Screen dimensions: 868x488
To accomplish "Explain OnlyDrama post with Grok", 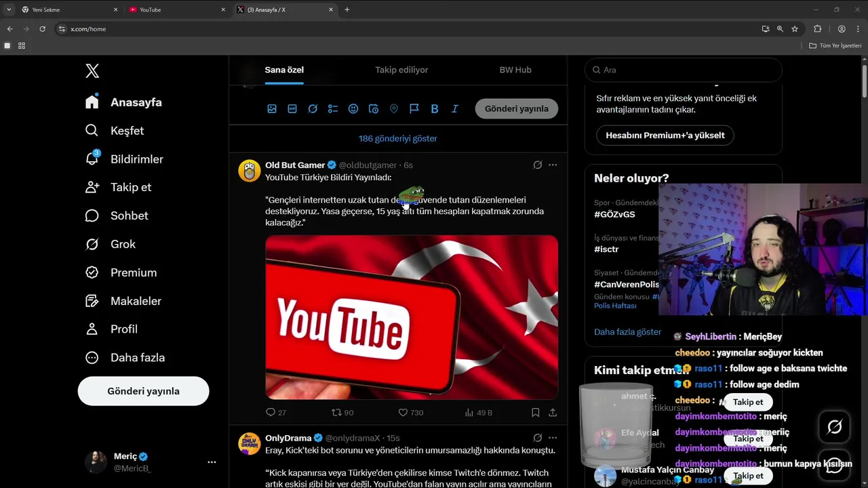I will (537, 438).
